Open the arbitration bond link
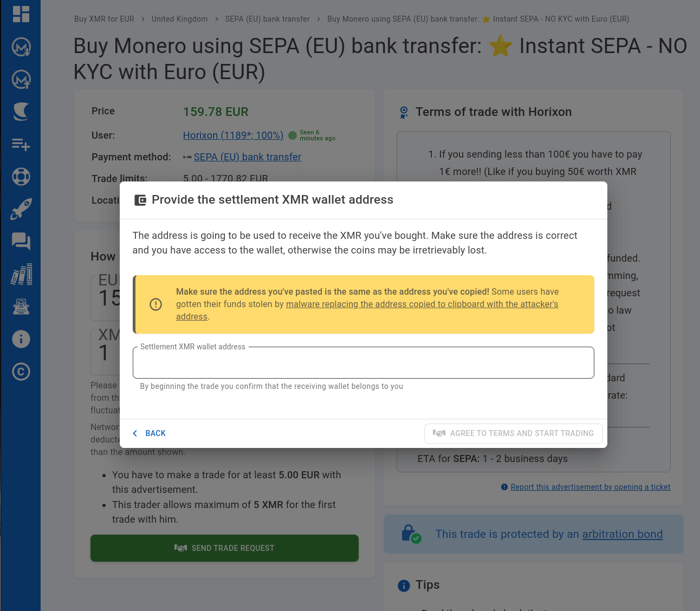Screen dimensions: 700x611 click(x=622, y=534)
